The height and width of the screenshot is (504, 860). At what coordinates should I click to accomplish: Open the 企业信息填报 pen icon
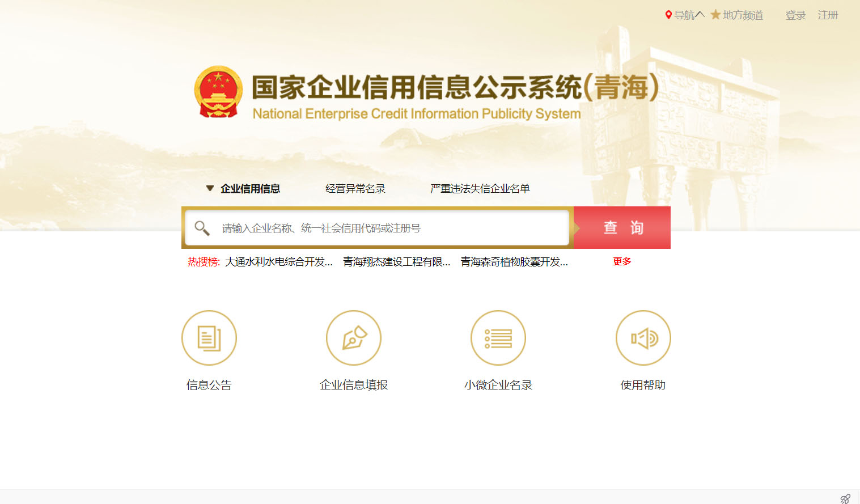354,338
